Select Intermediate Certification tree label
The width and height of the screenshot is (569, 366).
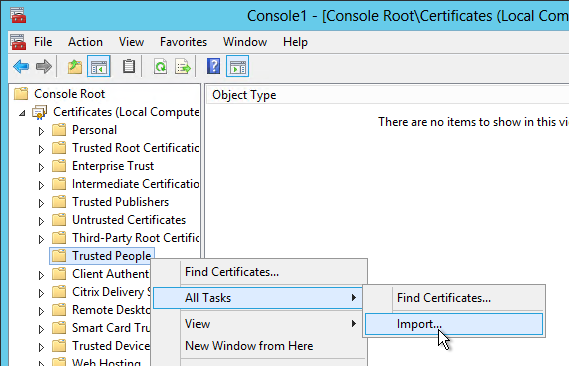pos(135,184)
